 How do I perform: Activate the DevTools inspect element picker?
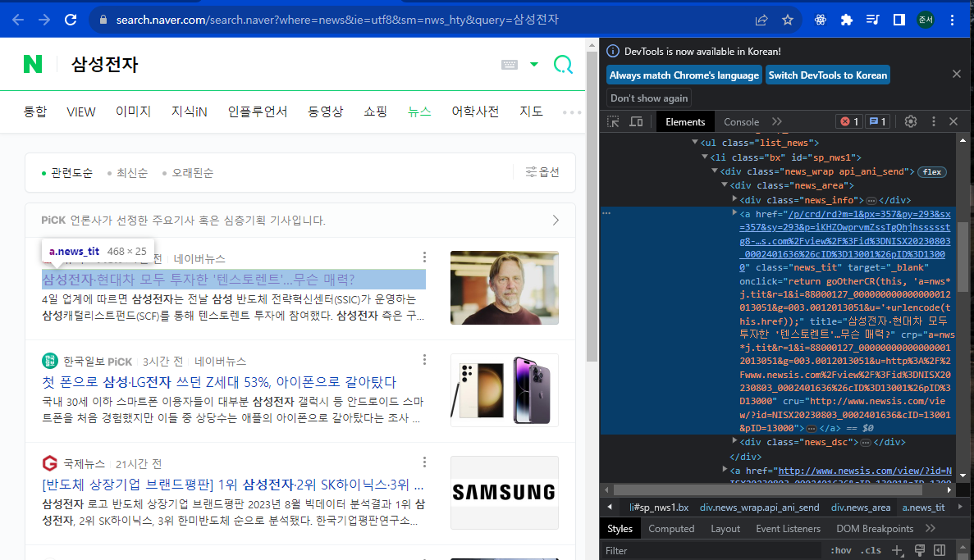coord(613,121)
